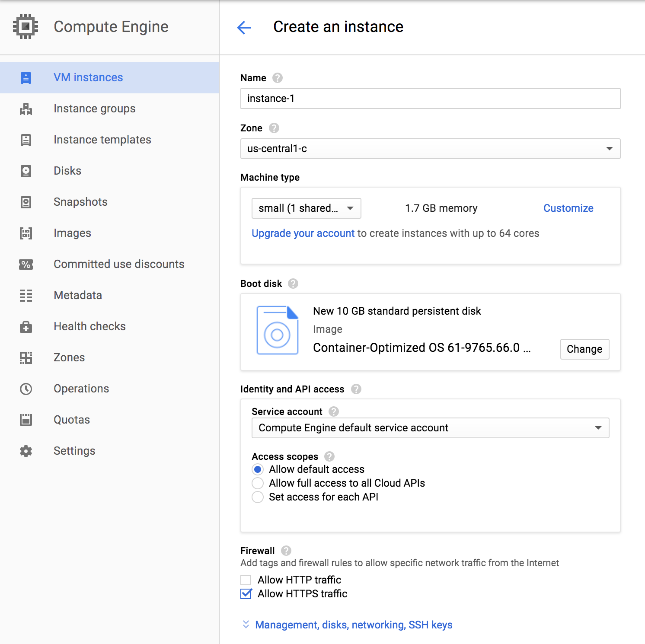Image resolution: width=645 pixels, height=644 pixels.
Task: Click the Disks sidebar icon
Action: 26,171
